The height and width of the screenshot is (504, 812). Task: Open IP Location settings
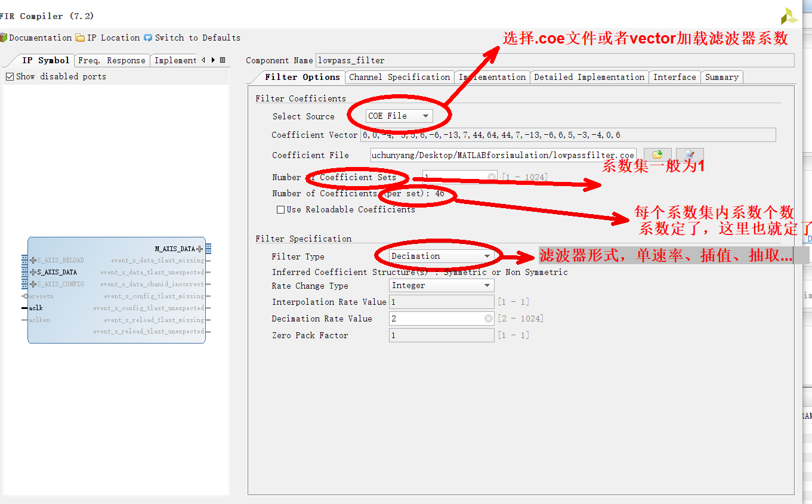(108, 38)
